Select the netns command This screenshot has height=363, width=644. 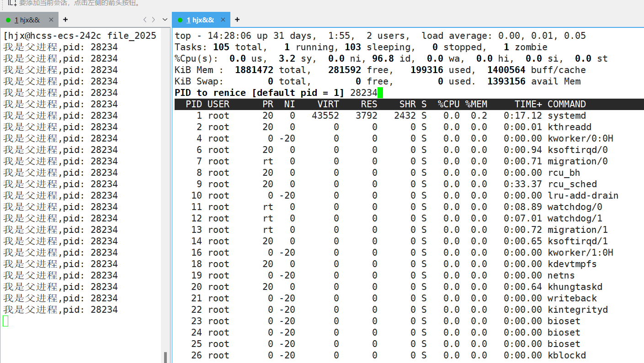coord(561,275)
